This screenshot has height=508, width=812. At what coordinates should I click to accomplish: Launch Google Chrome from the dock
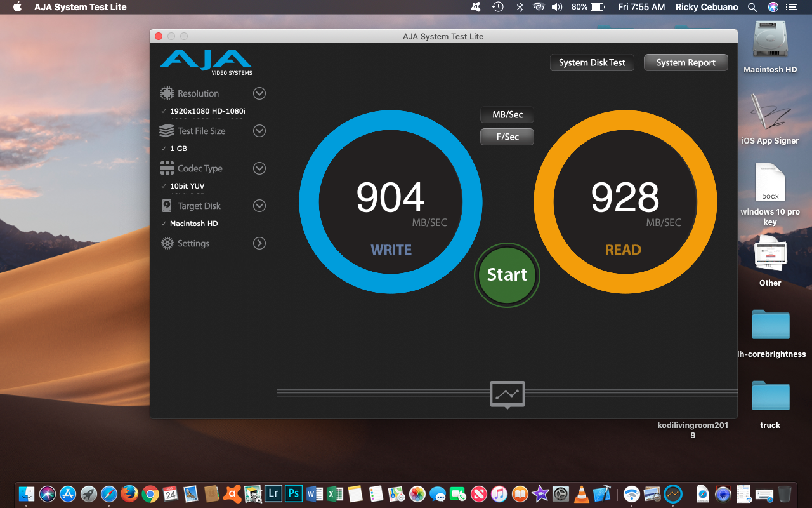point(150,493)
